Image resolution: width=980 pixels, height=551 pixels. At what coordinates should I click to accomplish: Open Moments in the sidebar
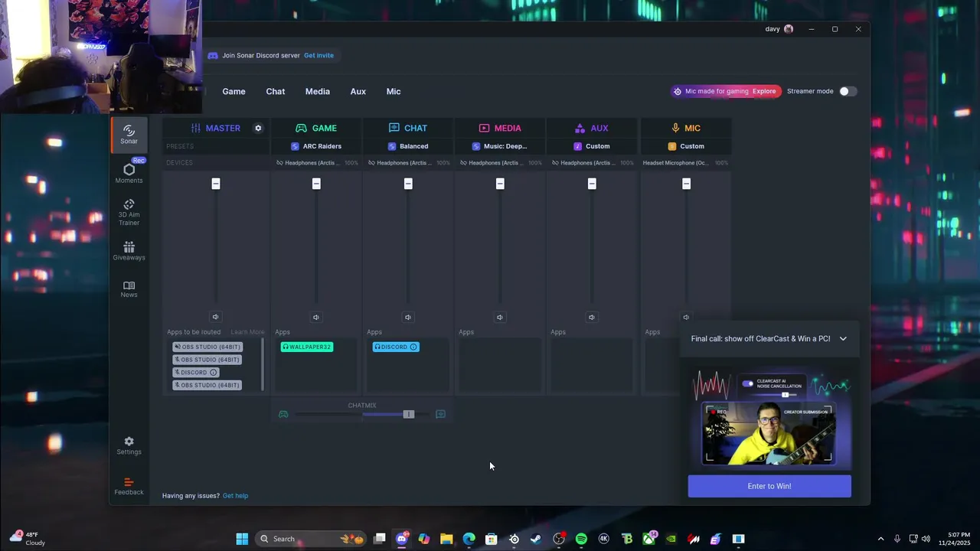coord(129,173)
